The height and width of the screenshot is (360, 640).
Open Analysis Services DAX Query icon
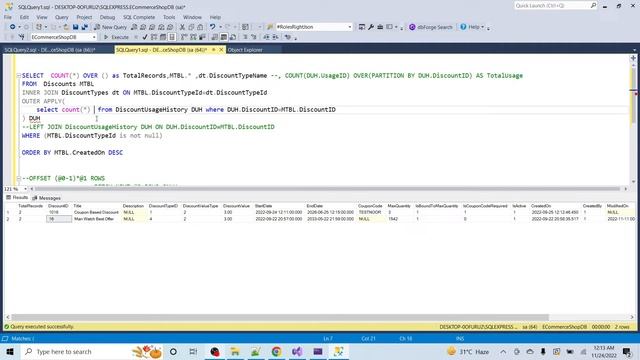point(170,27)
